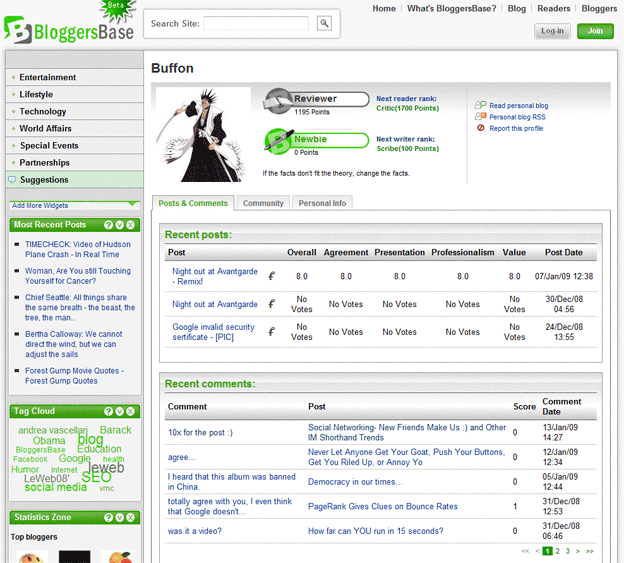Click the Personal blog RSS link

click(517, 117)
